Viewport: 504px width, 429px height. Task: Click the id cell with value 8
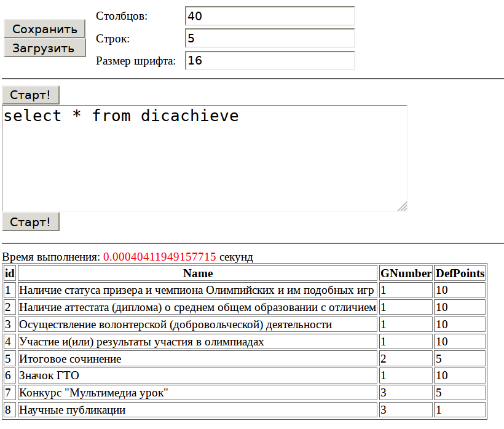(10, 410)
